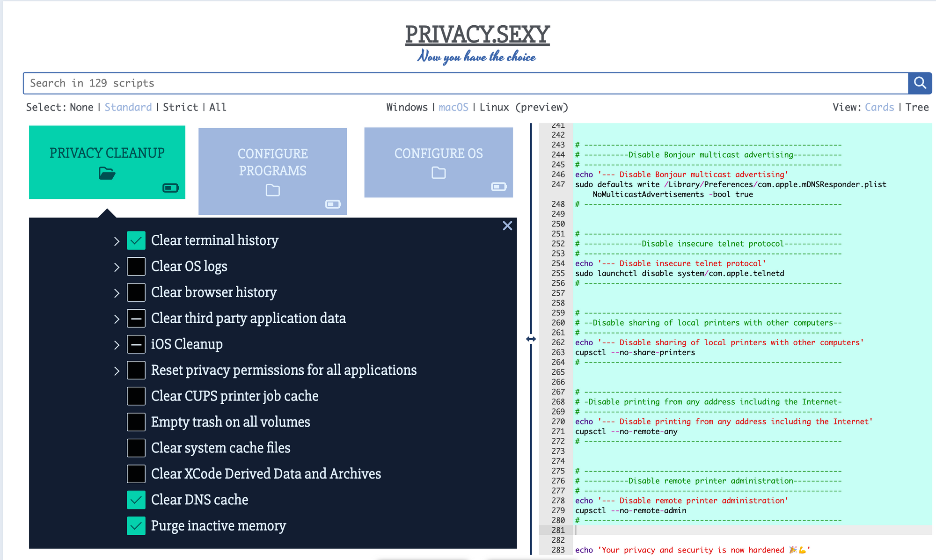The image size is (936, 560).
Task: Uncheck Clear terminal history checkbox
Action: (x=136, y=240)
